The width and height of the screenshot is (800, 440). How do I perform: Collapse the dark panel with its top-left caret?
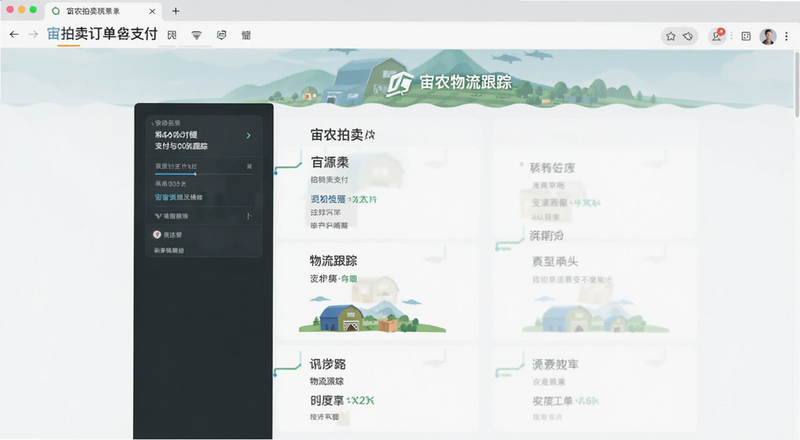(x=153, y=124)
